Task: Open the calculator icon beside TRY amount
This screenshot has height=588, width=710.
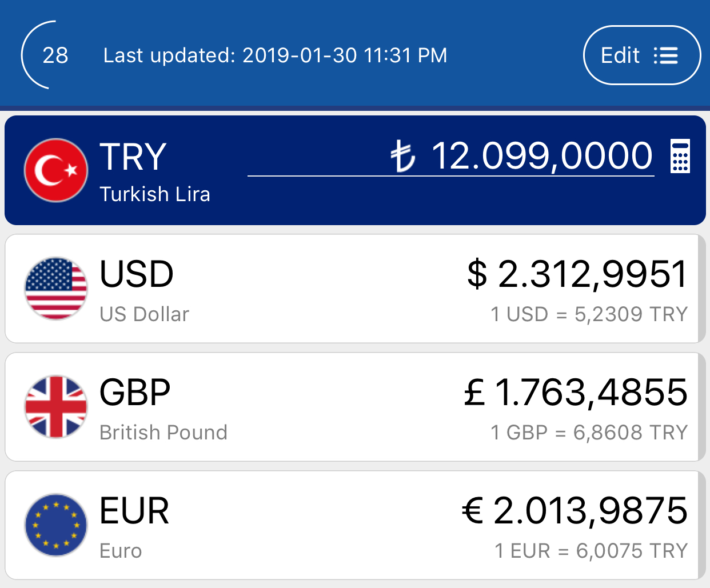Action: [x=680, y=155]
